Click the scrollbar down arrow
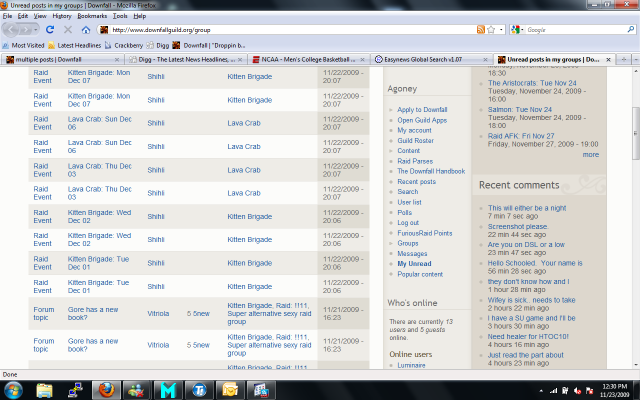640x400 pixels. pos(636,364)
